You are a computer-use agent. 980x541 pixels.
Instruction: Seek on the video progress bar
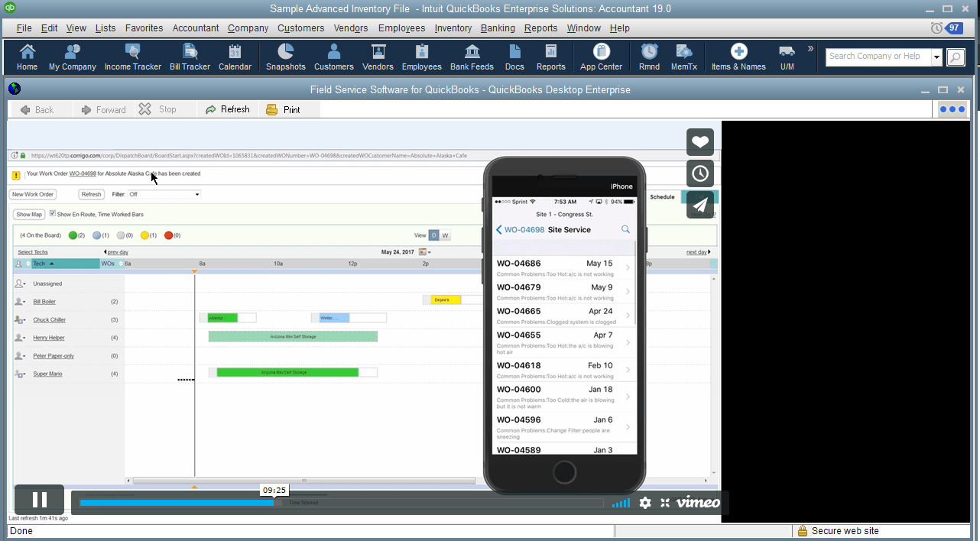[341, 503]
